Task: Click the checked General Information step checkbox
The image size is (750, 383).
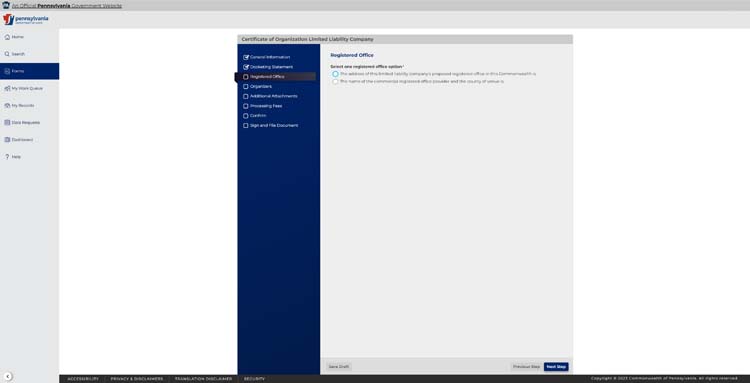Action: coord(246,57)
